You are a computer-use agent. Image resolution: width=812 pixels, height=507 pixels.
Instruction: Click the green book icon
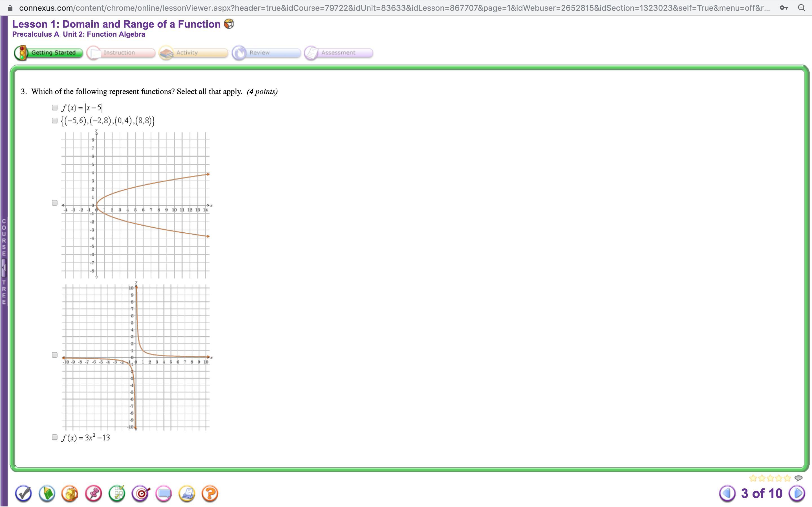pyautogui.click(x=47, y=493)
